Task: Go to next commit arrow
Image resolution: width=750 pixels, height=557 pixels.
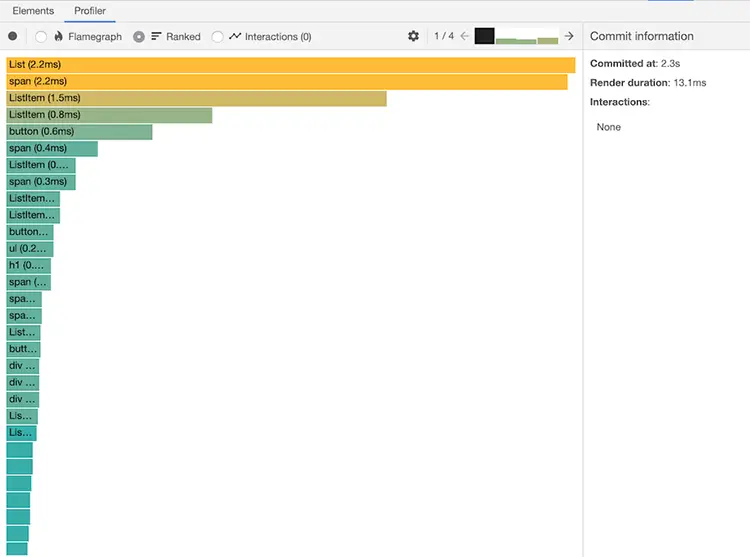Action: pyautogui.click(x=569, y=36)
